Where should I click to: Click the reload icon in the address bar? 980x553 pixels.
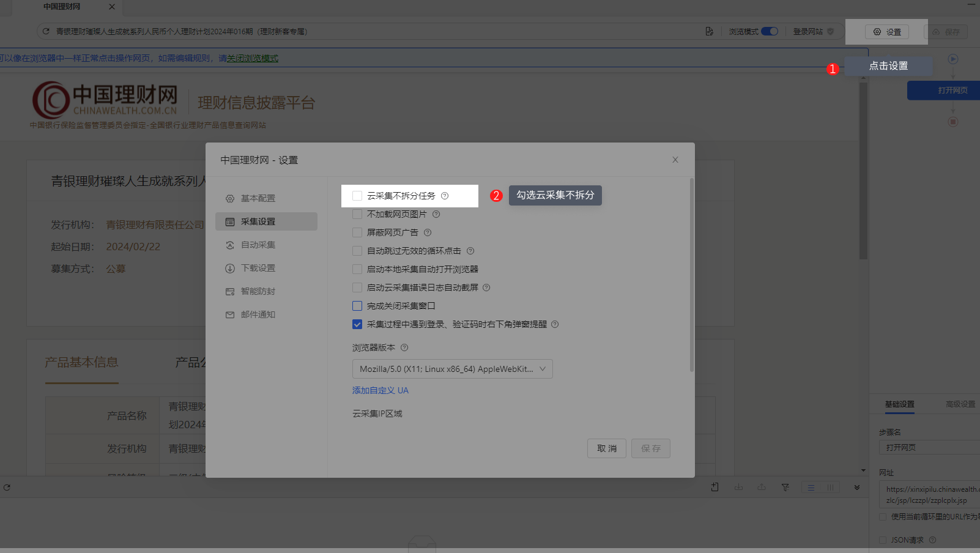pyautogui.click(x=46, y=31)
